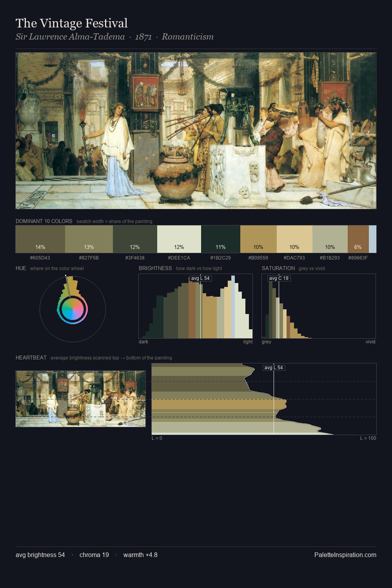Click the light axis label under Brightness
Screen dimensions: 392x588
coord(248,342)
